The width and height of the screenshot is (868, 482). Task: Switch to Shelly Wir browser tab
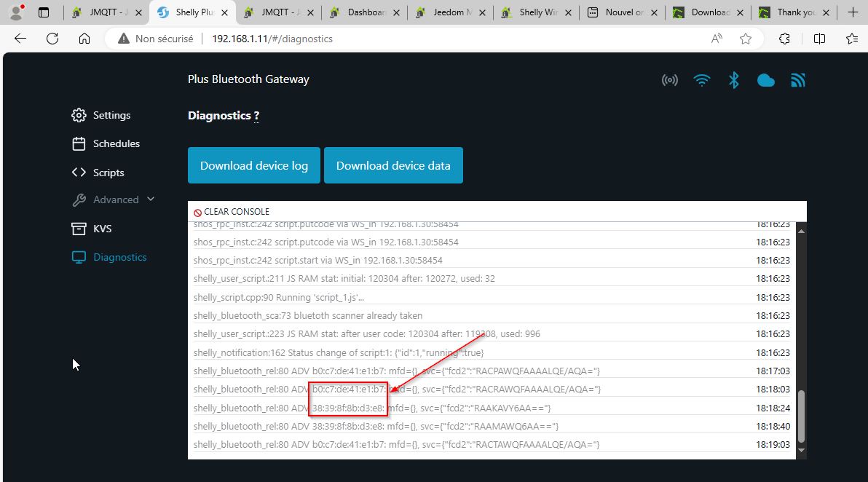[x=536, y=12]
